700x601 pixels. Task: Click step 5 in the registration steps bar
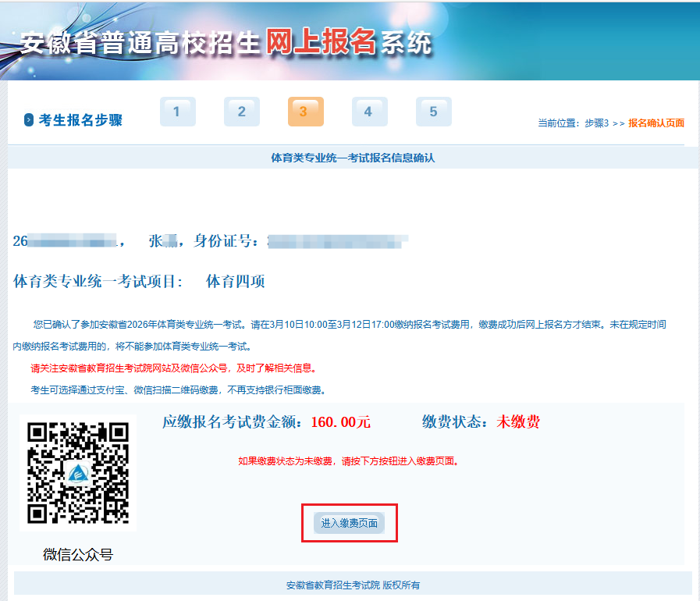[x=433, y=112]
